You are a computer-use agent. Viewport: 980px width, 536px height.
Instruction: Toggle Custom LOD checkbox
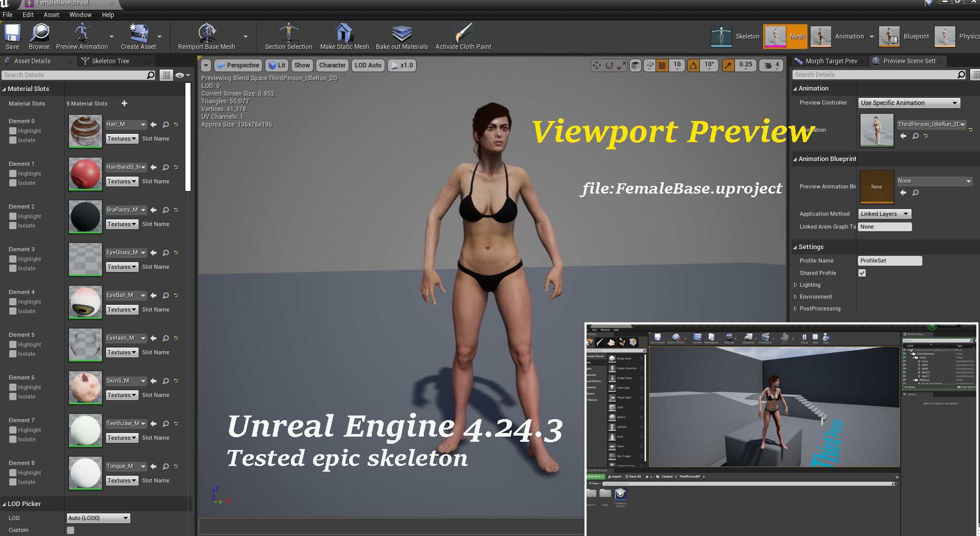pos(71,530)
